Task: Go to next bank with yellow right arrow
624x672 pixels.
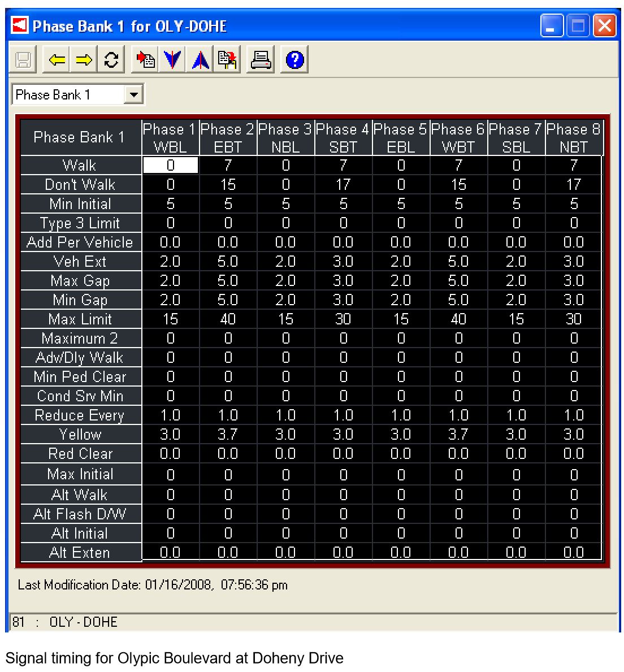Action: 84,59
